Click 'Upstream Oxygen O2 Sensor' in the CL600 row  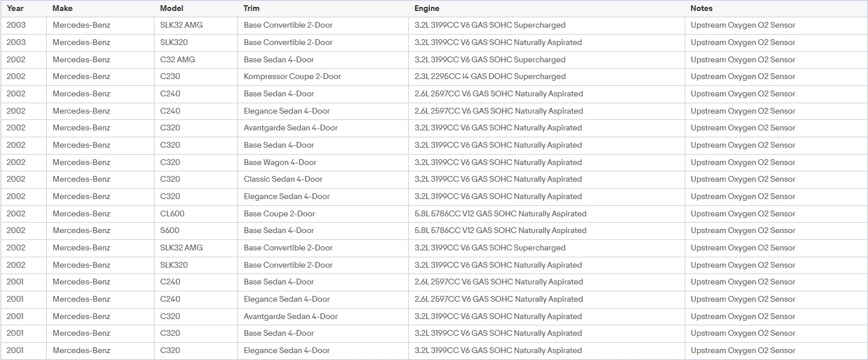coord(743,213)
